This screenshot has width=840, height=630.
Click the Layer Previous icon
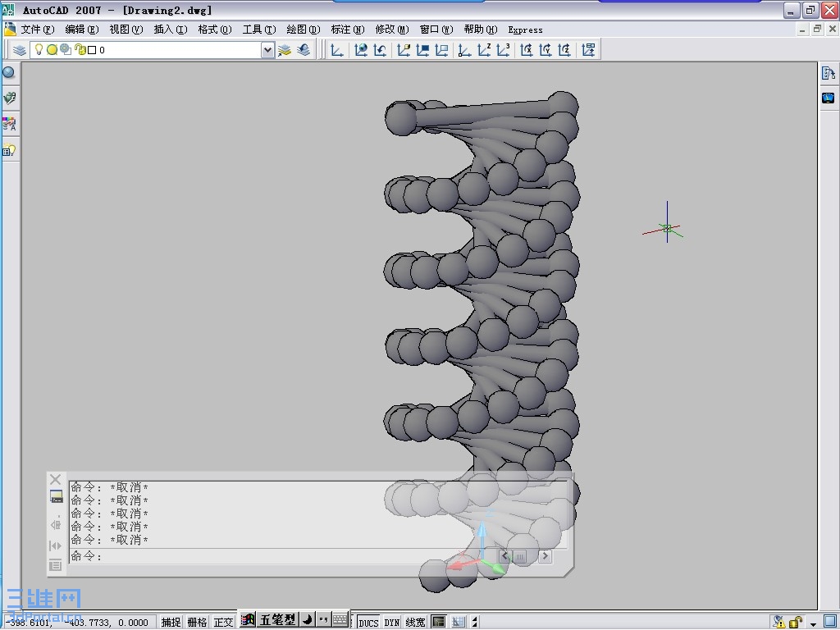(x=304, y=50)
